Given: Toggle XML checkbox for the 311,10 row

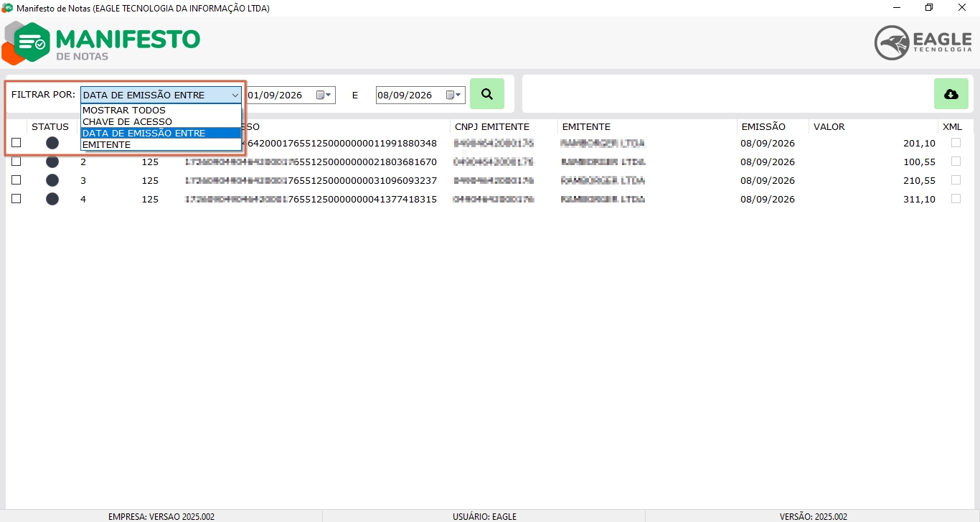Looking at the screenshot, I should point(956,199).
